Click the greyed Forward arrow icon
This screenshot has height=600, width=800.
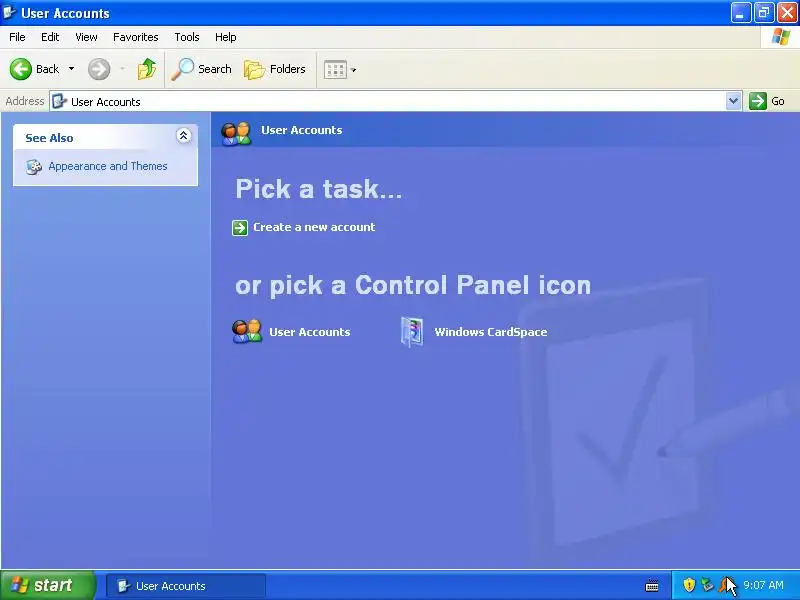tap(99, 69)
